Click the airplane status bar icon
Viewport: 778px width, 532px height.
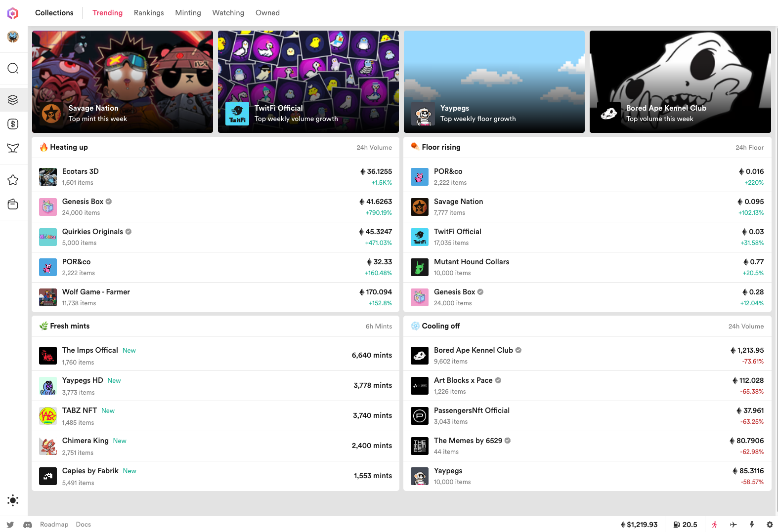click(733, 525)
